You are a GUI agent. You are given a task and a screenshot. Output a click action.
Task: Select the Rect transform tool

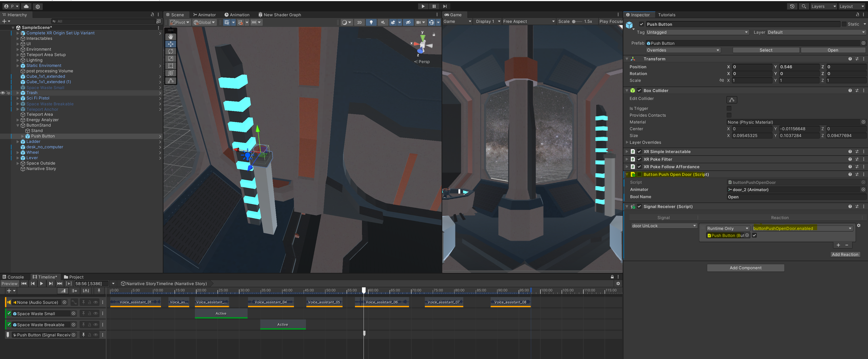click(x=170, y=66)
